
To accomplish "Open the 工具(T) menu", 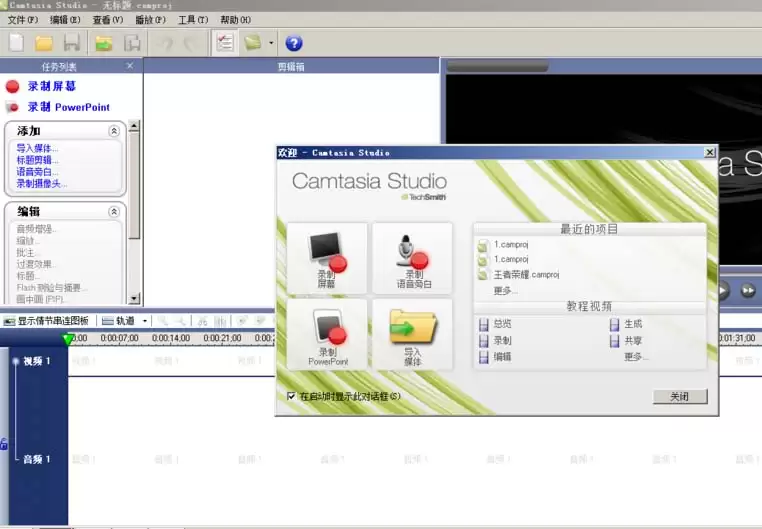I will [193, 20].
